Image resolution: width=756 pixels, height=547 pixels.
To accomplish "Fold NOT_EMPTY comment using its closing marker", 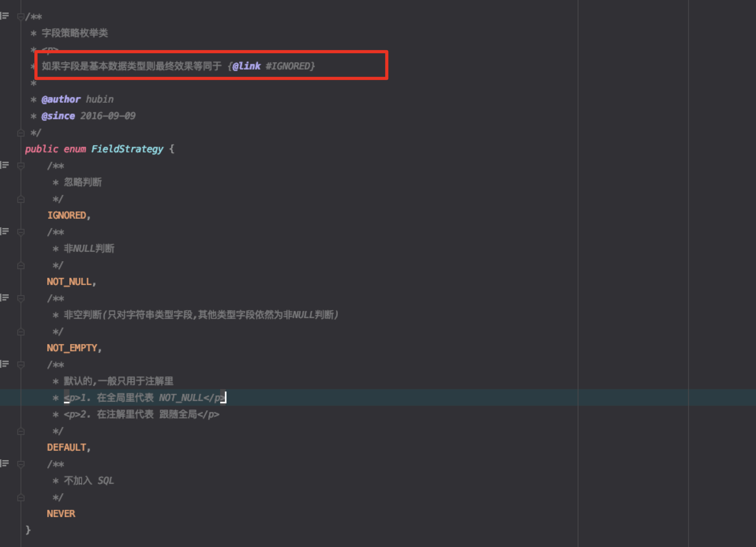I will click(21, 332).
